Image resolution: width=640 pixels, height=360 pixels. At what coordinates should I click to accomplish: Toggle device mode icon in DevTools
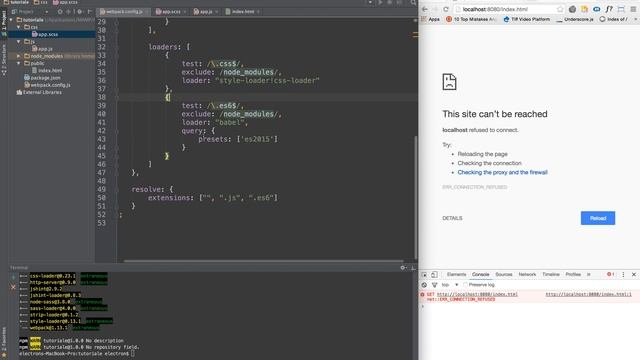pos(434,275)
